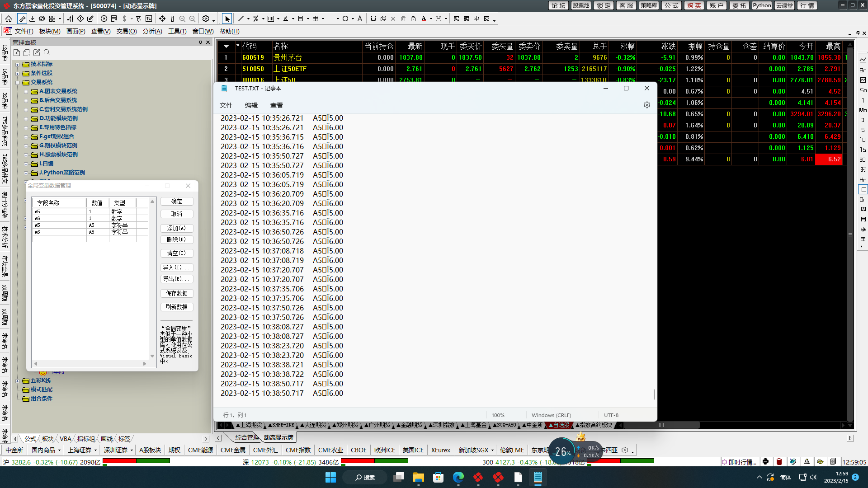Click the search magnifier icon in management panel
Screen dimensions: 868x488
pyautogui.click(x=47, y=52)
